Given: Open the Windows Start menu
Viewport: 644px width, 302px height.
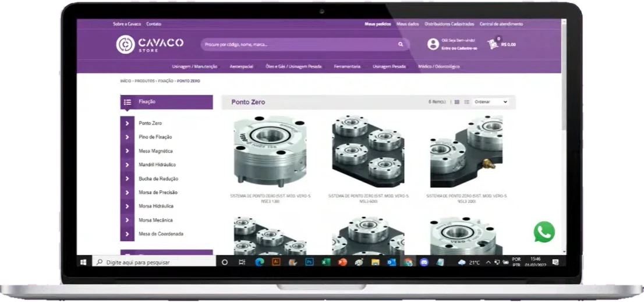Looking at the screenshot, I should point(84,262).
